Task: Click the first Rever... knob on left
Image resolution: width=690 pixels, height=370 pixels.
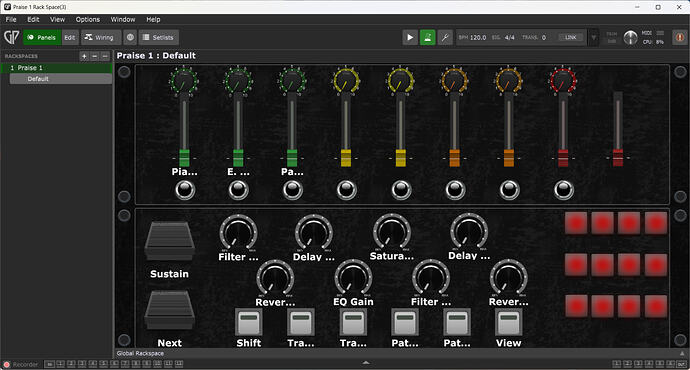Action: tap(275, 278)
